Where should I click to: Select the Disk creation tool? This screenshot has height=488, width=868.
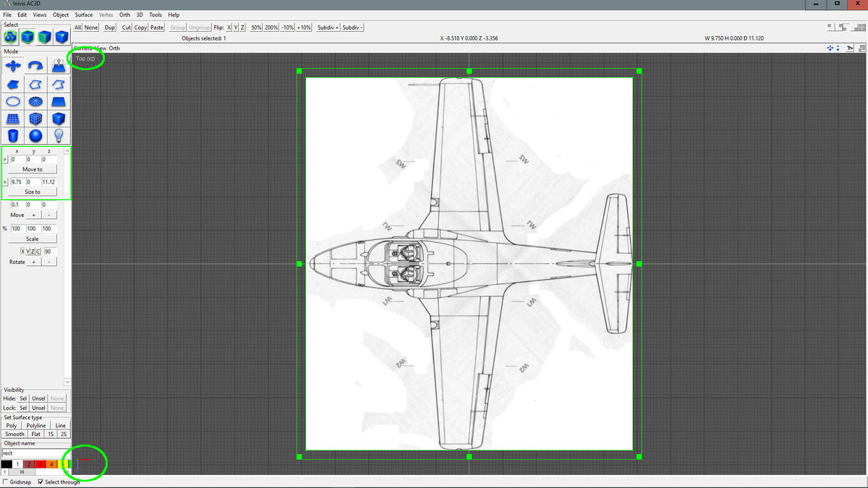pyautogui.click(x=36, y=101)
